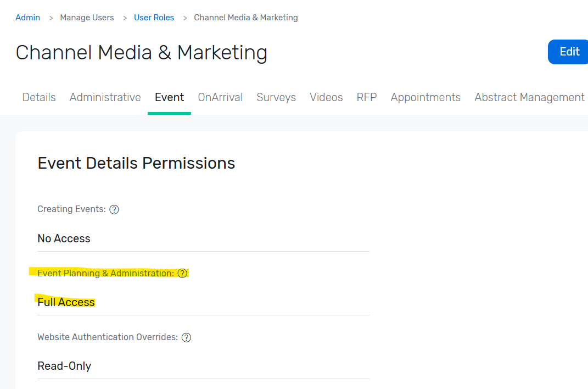Open the Appointments tab
The width and height of the screenshot is (588, 389).
[425, 97]
